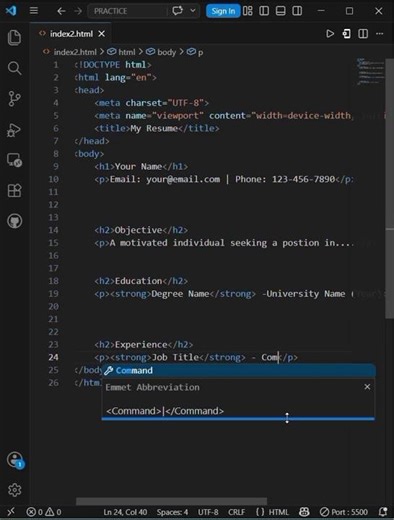Change encoding via UTF-8
The image size is (394, 520).
[208, 512]
